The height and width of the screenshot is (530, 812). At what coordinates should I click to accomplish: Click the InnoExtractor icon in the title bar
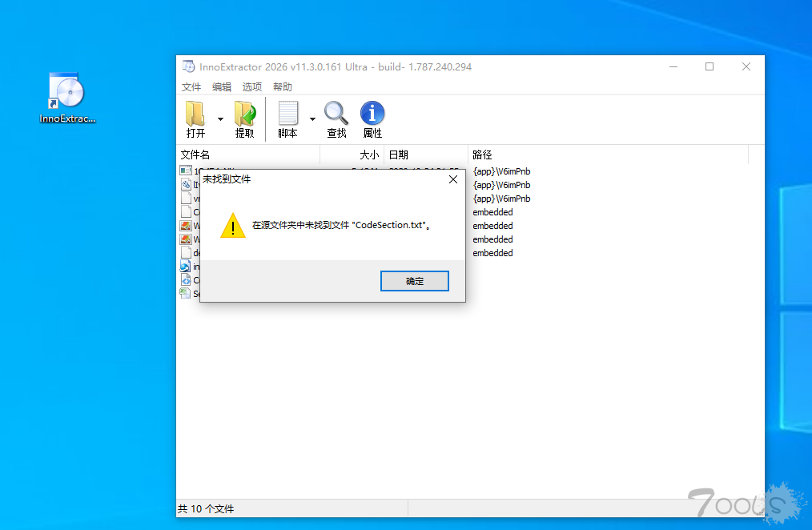tap(189, 66)
